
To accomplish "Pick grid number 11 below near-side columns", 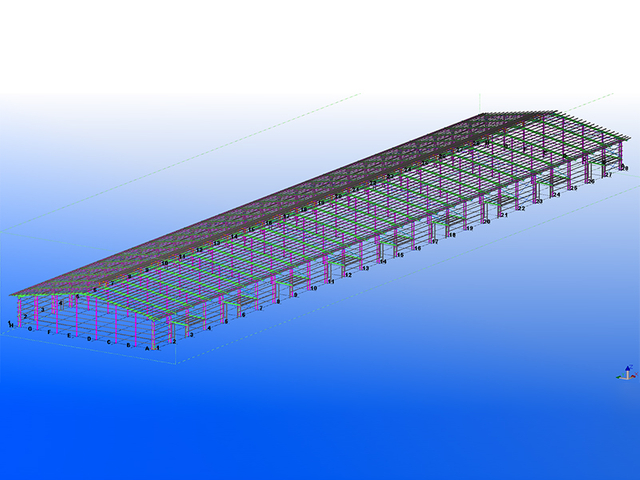I will (331, 282).
